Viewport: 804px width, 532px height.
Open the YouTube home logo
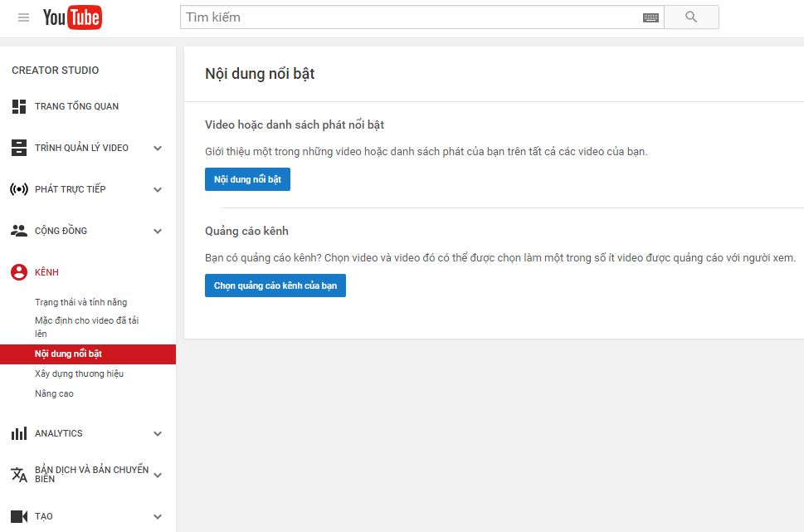click(74, 17)
